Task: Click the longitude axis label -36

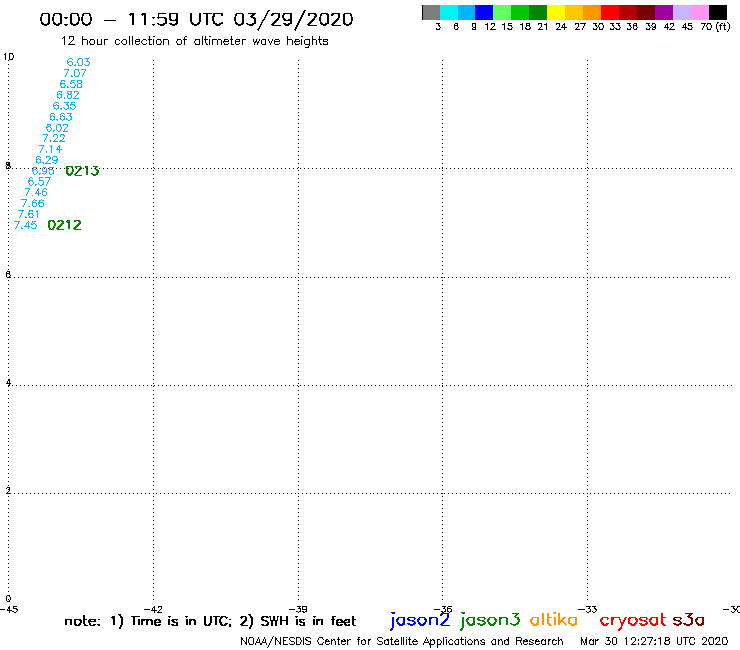Action: pos(443,609)
